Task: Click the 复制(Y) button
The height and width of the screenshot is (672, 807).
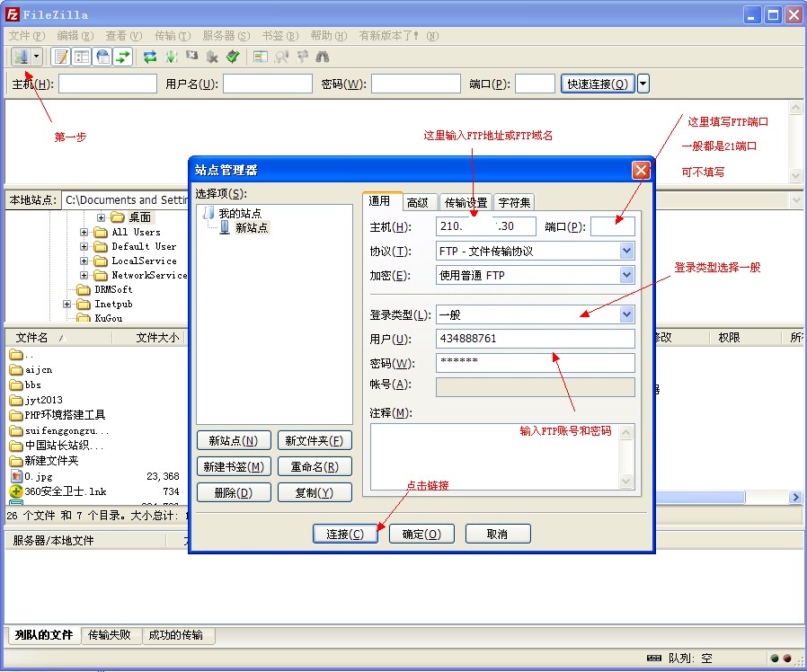Action: click(315, 492)
